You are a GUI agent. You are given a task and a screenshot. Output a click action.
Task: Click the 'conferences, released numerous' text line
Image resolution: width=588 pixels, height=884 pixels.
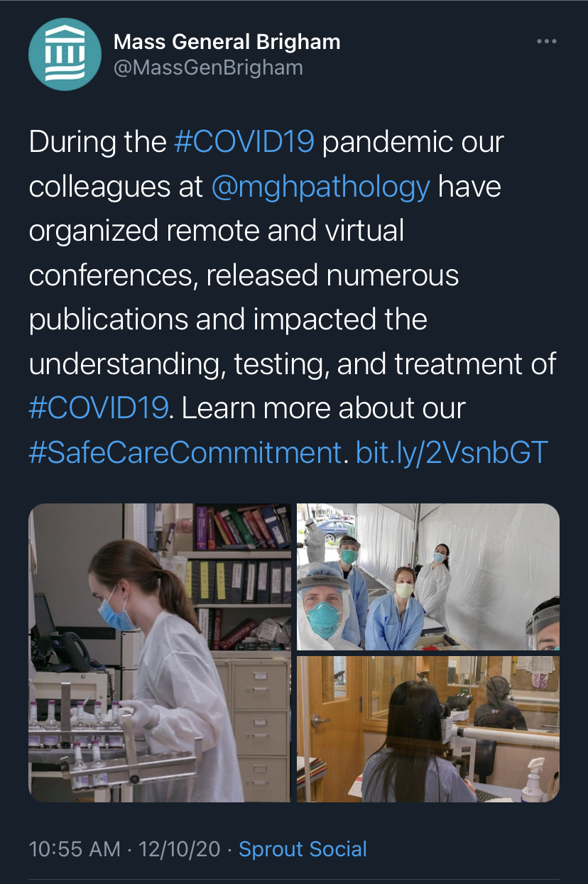coord(244,275)
